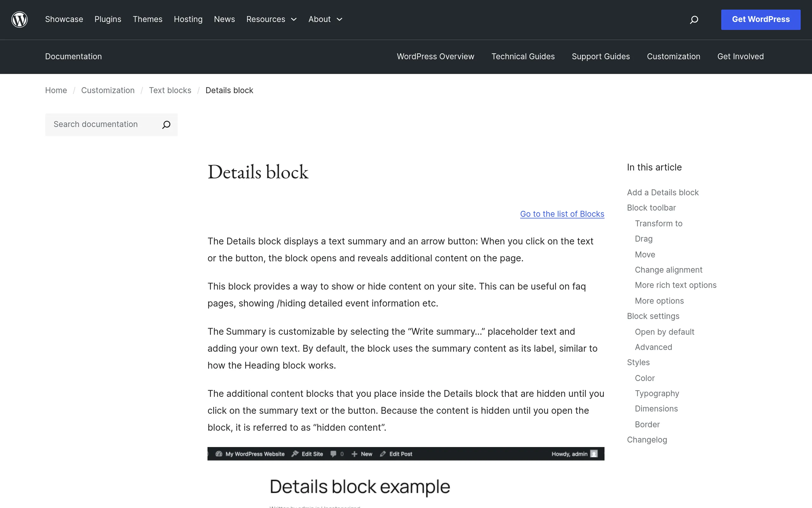Click the WordPress logo icon
This screenshot has height=508, width=812.
[x=19, y=19]
